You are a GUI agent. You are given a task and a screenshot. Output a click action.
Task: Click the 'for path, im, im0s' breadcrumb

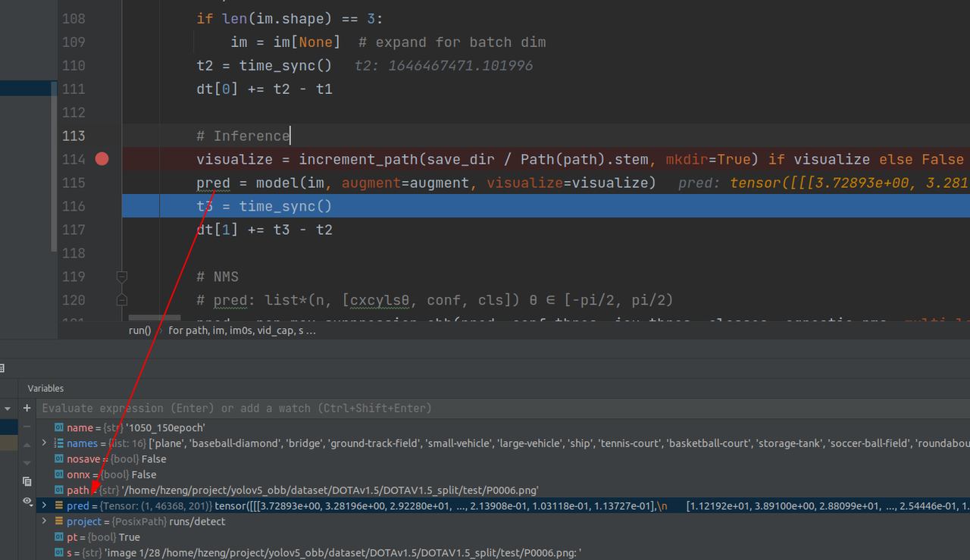pos(242,330)
